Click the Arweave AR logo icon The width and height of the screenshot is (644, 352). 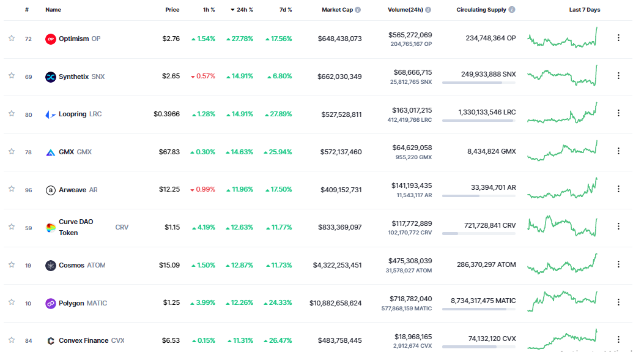pyautogui.click(x=51, y=190)
